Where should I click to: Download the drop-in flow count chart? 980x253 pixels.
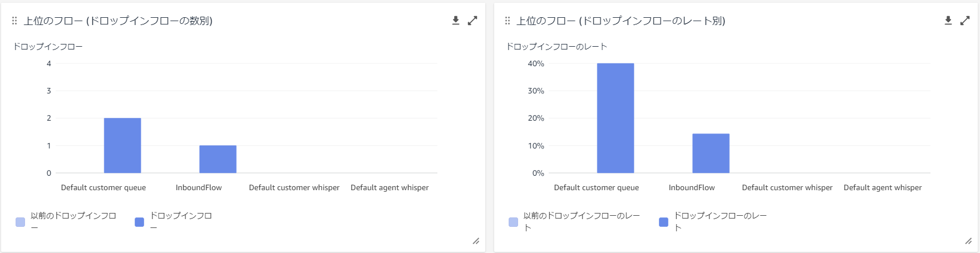click(456, 21)
